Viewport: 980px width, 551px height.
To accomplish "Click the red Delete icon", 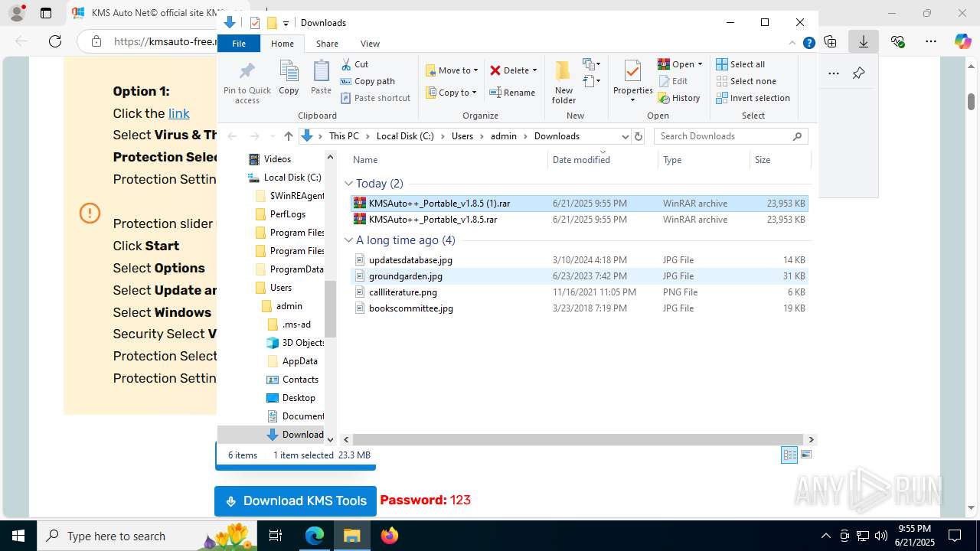I will (x=495, y=70).
